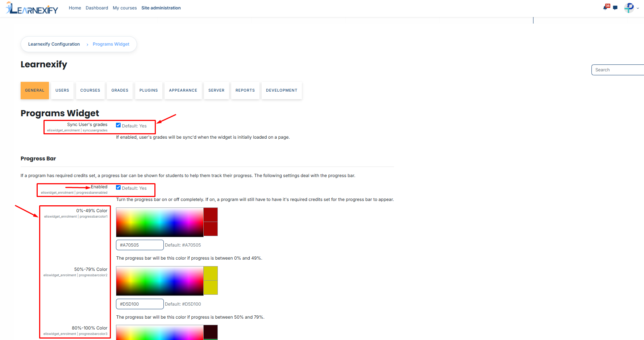The image size is (644, 340).
Task: Click the Programs Widget page heading
Action: click(60, 113)
